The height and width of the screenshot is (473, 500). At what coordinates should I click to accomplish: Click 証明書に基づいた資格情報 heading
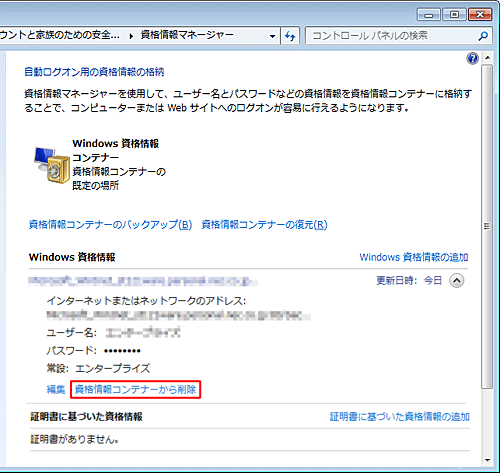pos(86,417)
